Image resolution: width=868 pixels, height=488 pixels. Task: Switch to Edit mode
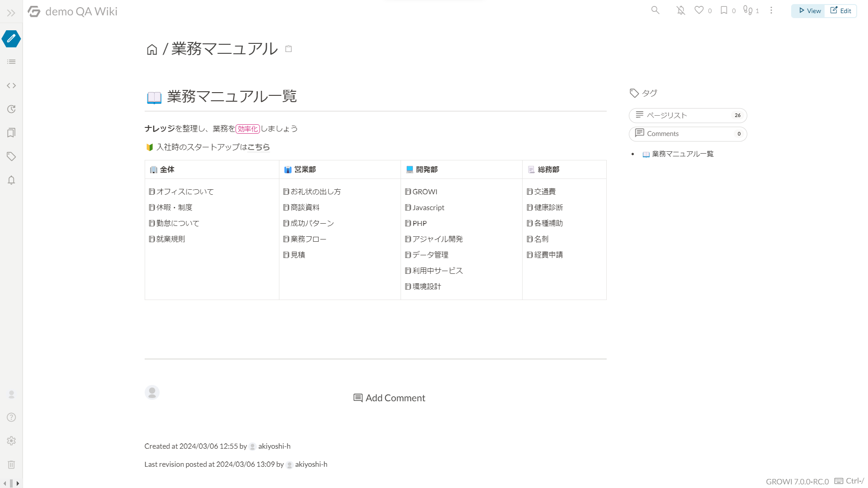tap(840, 10)
